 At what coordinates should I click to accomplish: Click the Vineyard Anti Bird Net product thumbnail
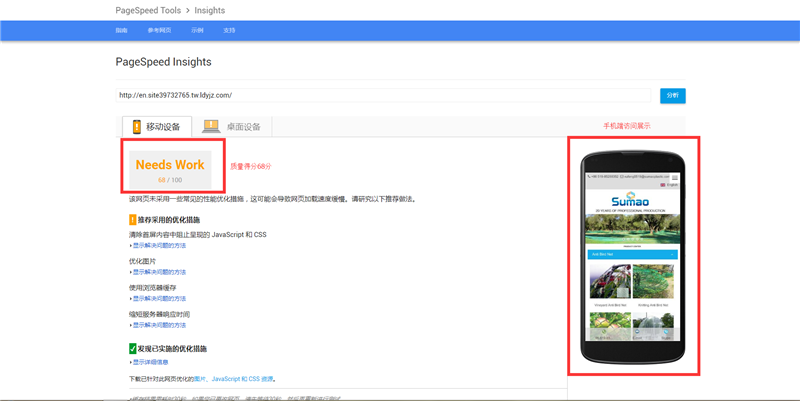610,283
